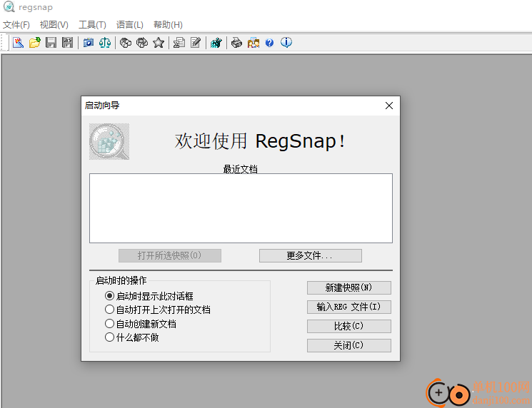
Task: Open a file with the folder icon
Action: (34, 43)
